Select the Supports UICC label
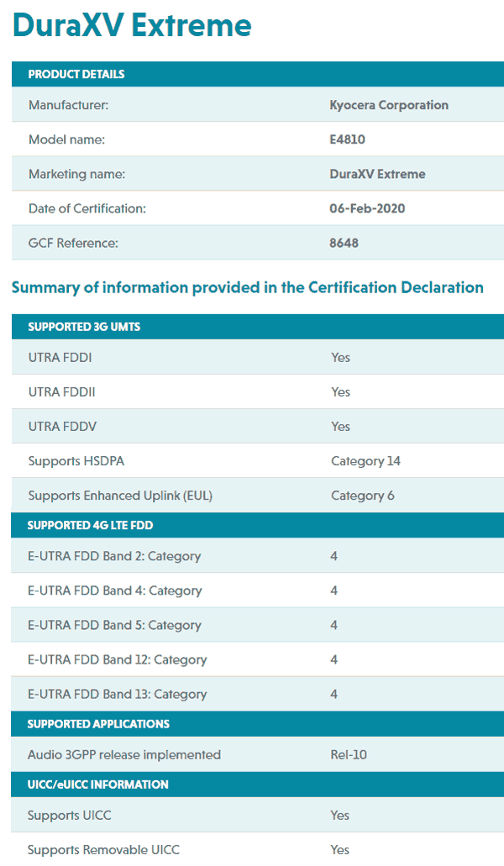The image size is (504, 866). coord(70,816)
